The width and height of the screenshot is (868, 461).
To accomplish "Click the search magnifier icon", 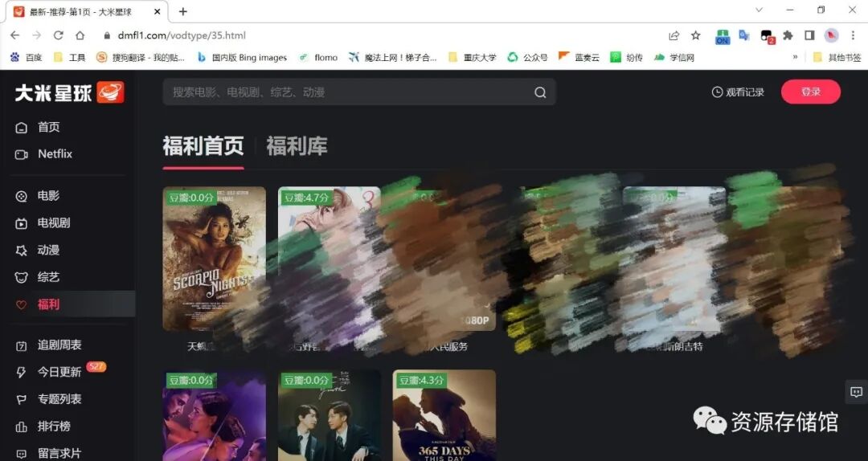I will coord(540,92).
